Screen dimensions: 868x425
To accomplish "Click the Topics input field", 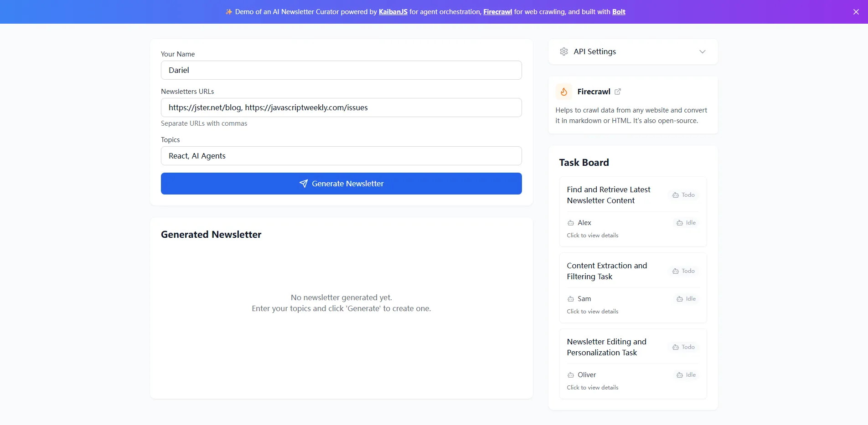I will [x=341, y=156].
